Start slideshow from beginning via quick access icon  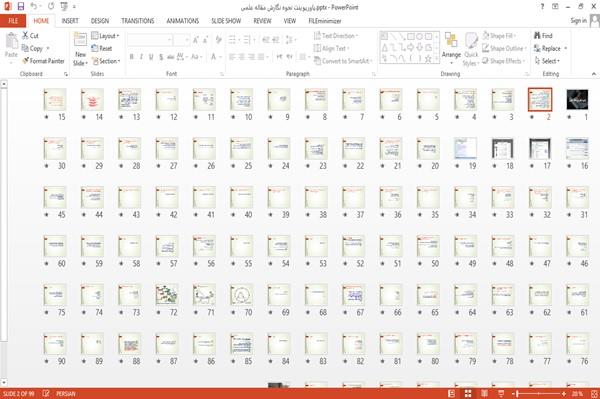pyautogui.click(x=64, y=6)
